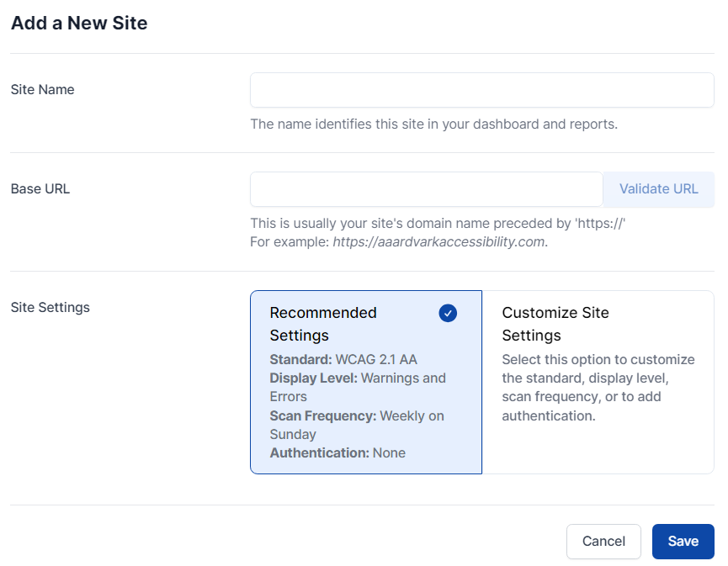This screenshot has width=728, height=566.
Task: Click the Add a New Site heading
Action: pos(79,24)
